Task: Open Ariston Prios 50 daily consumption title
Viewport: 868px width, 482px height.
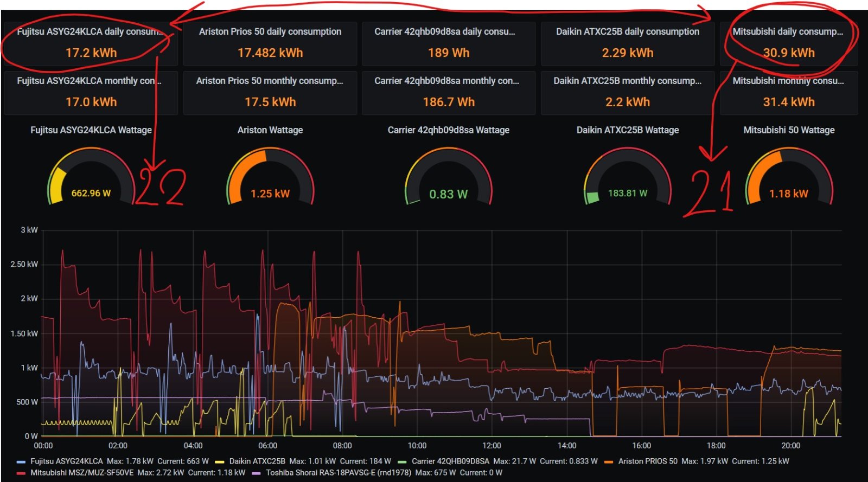Action: 270,31
